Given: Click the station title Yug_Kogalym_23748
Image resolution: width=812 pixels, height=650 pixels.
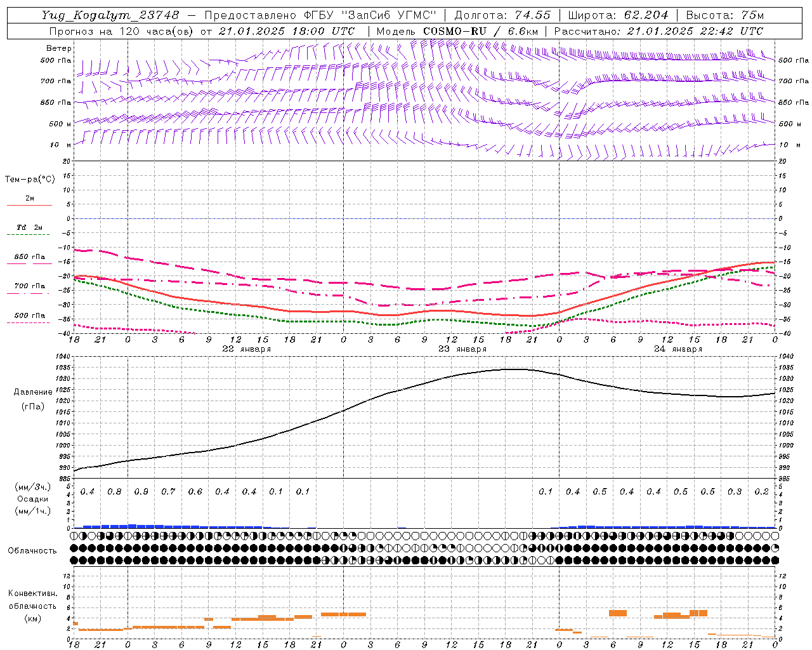Looking at the screenshot, I should [111, 15].
